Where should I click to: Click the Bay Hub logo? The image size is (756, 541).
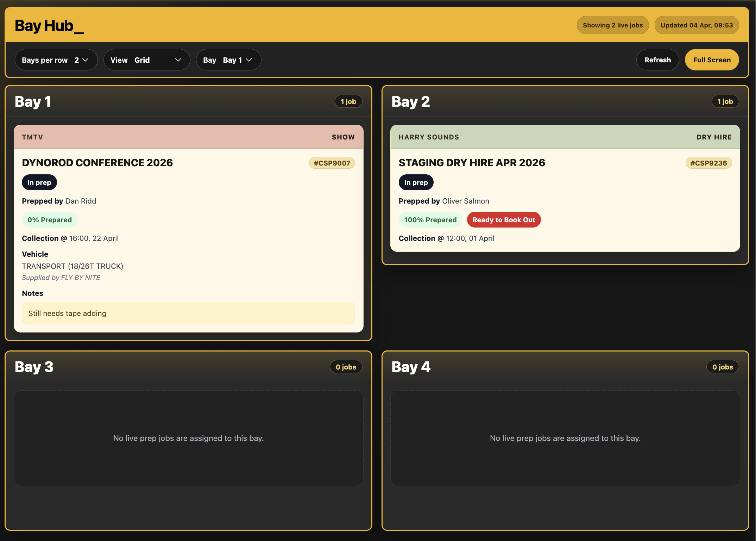point(49,25)
